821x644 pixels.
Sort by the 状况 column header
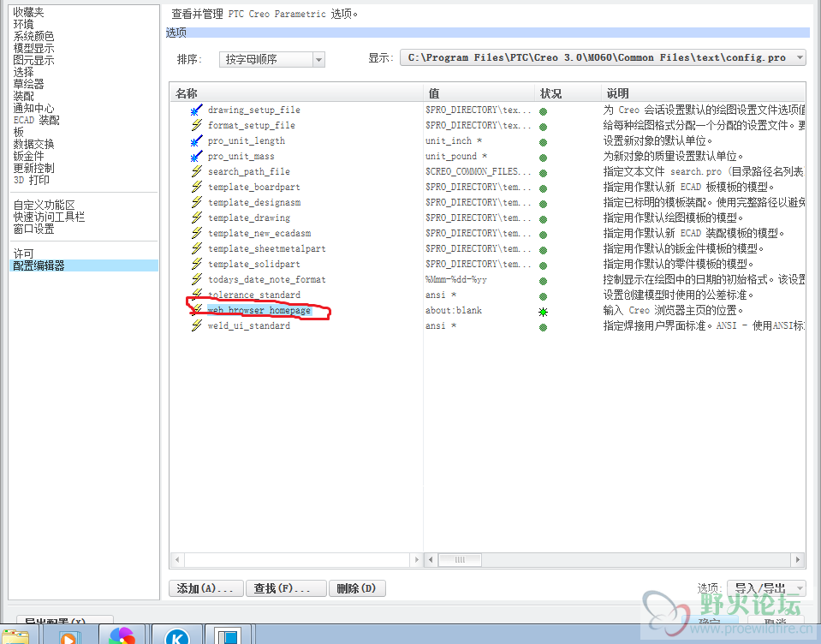tap(567, 93)
